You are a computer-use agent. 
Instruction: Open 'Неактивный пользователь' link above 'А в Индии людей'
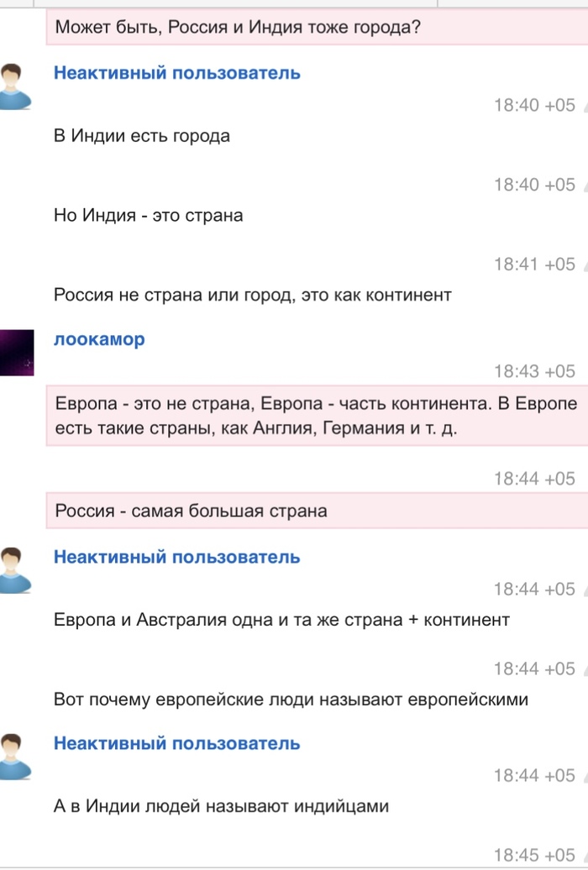pyautogui.click(x=176, y=744)
